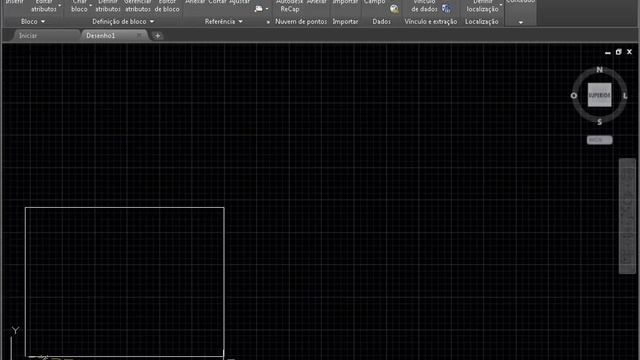
Task: Click the Localização panel label
Action: click(482, 22)
